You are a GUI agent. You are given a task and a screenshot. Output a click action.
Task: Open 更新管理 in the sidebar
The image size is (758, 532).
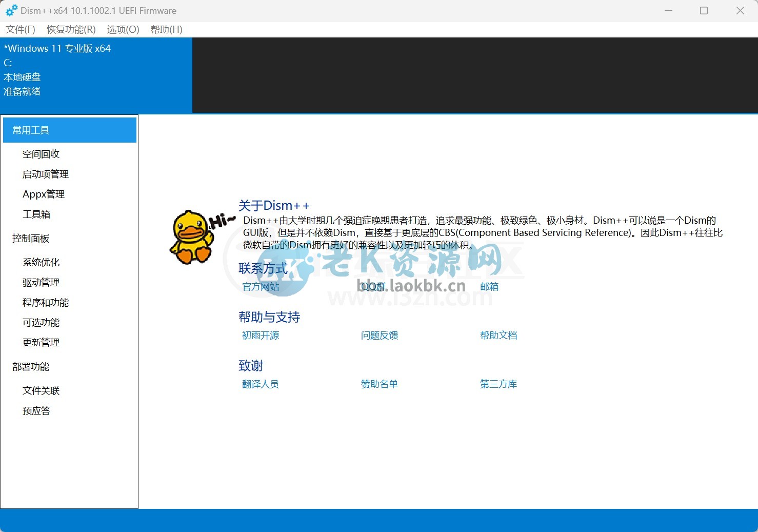41,342
